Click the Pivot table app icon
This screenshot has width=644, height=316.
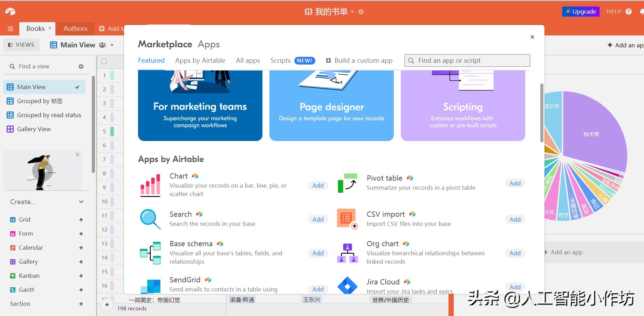point(347,183)
